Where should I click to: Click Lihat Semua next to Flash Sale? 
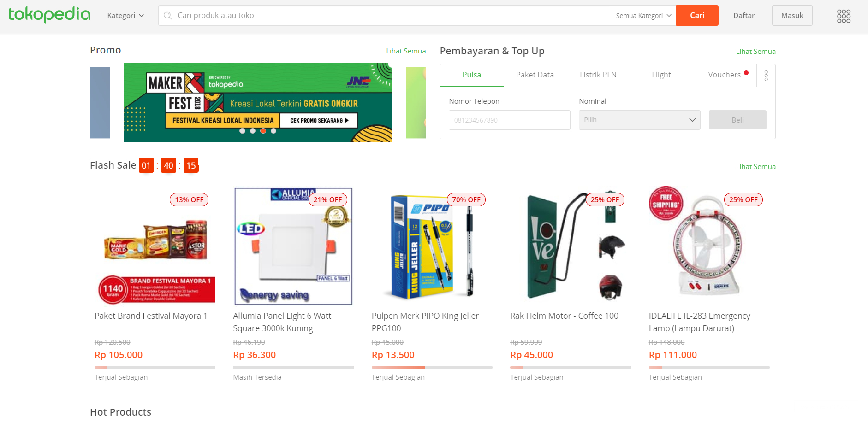tap(755, 166)
